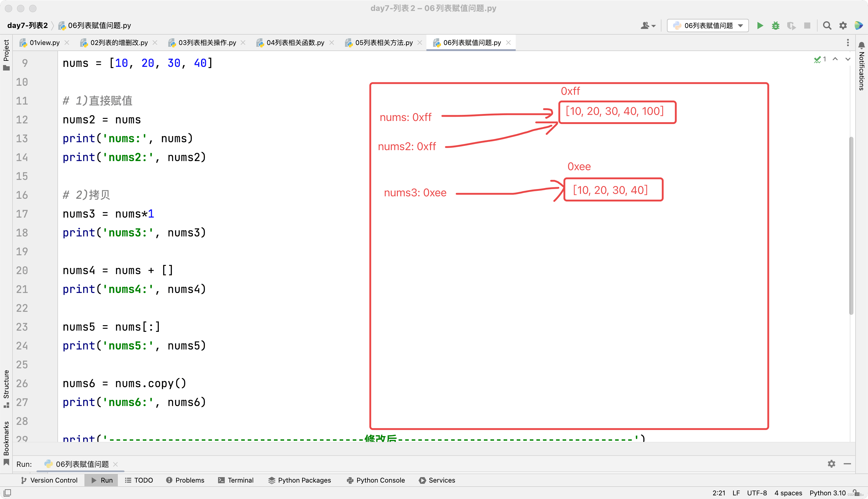Open the editor tabs more-options menu
This screenshot has height=499, width=868.
click(848, 43)
